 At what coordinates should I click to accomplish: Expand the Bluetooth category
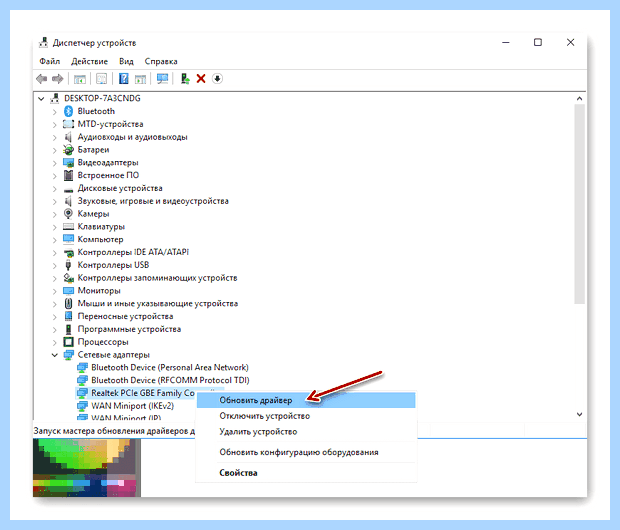(x=55, y=112)
